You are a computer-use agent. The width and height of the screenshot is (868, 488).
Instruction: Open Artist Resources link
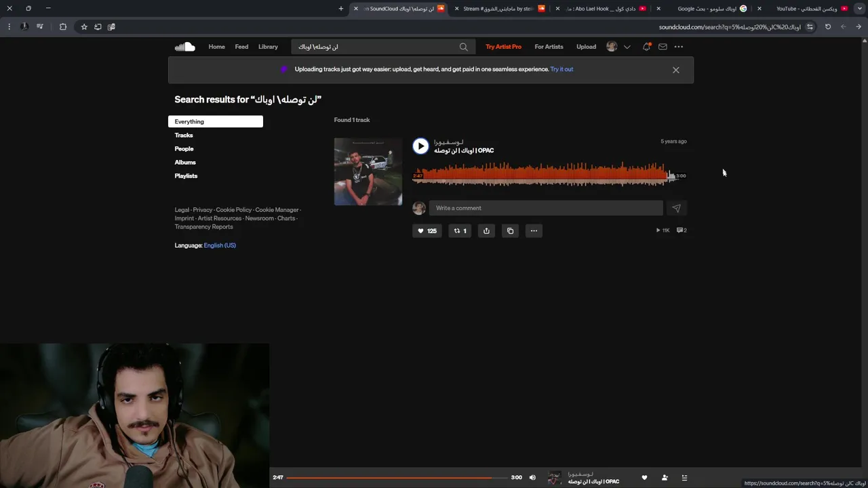(x=220, y=218)
